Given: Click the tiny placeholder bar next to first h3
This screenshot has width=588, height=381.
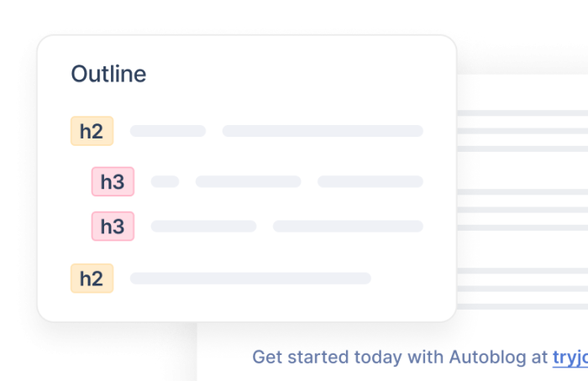Looking at the screenshot, I should [x=165, y=181].
